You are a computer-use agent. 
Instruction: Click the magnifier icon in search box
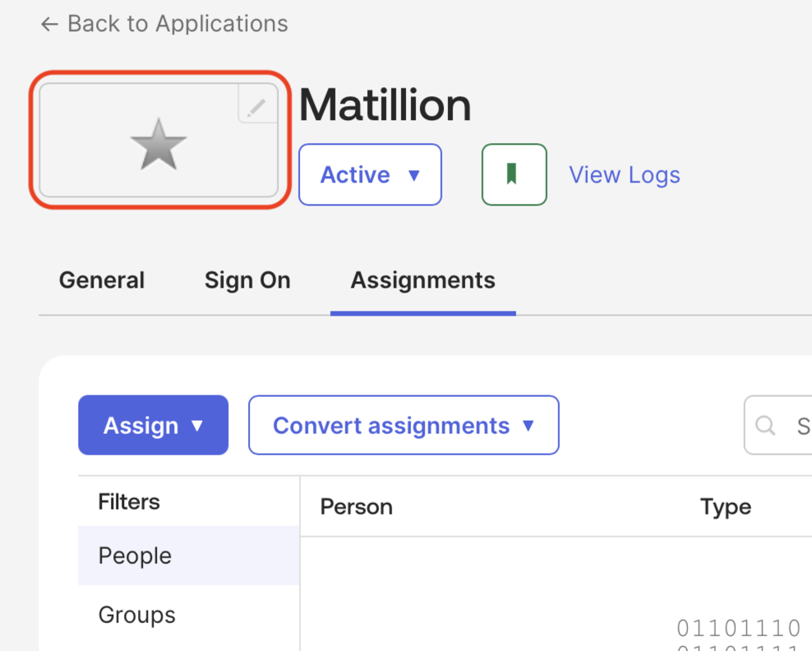coord(765,425)
